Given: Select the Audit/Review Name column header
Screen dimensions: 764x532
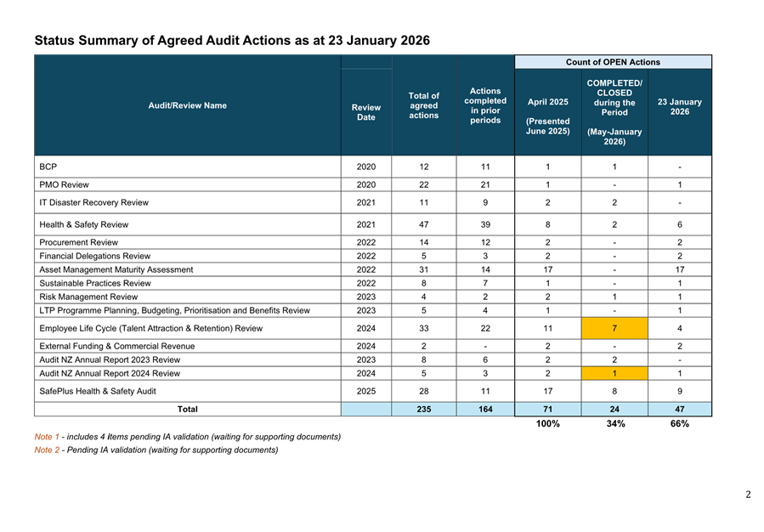Looking at the screenshot, I should (x=187, y=106).
